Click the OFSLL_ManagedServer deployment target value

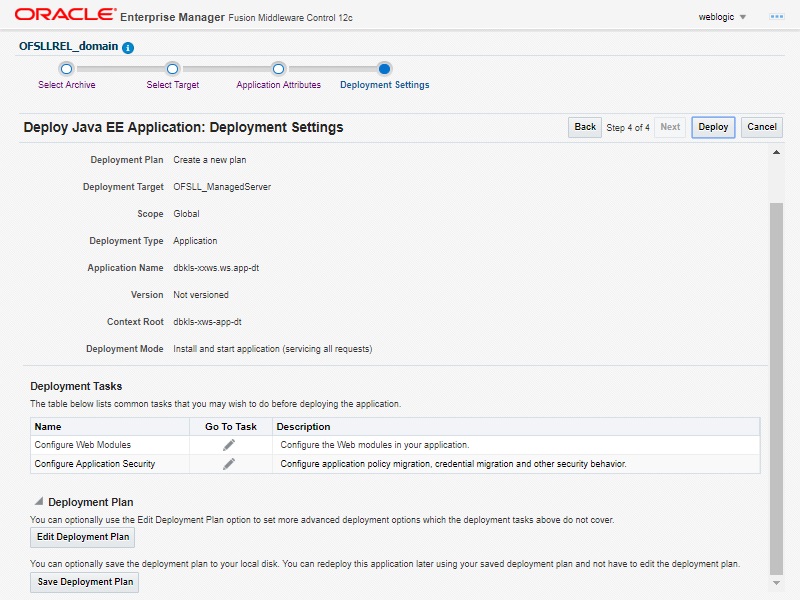click(222, 187)
